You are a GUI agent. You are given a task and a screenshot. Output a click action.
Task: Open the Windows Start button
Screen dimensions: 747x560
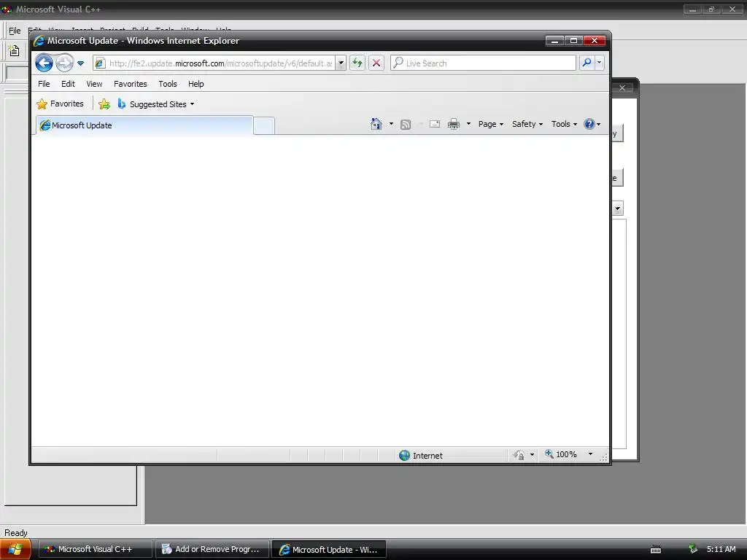pos(15,549)
